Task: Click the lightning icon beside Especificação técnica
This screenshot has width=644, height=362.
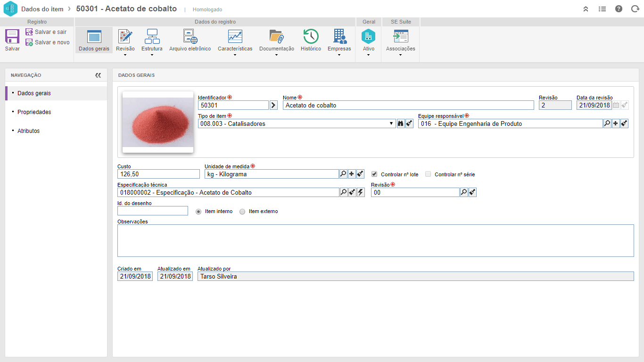Action: point(361,192)
